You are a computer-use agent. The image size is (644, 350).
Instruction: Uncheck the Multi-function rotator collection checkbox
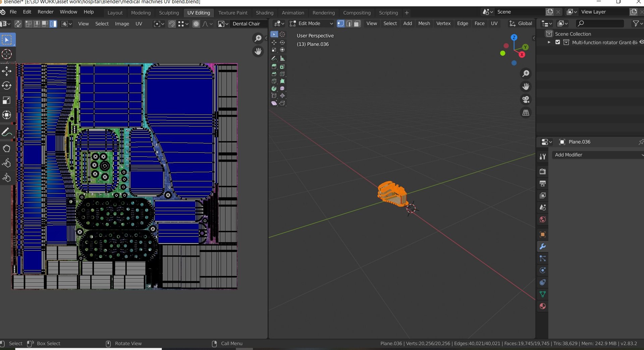(557, 42)
